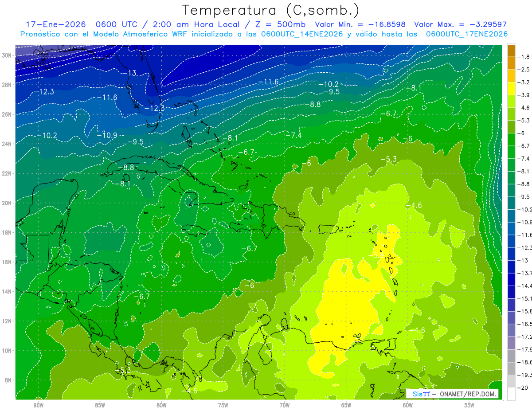Click the colorbar tick label '-18.6'
The height and width of the screenshot is (411, 532).
[x=526, y=362]
